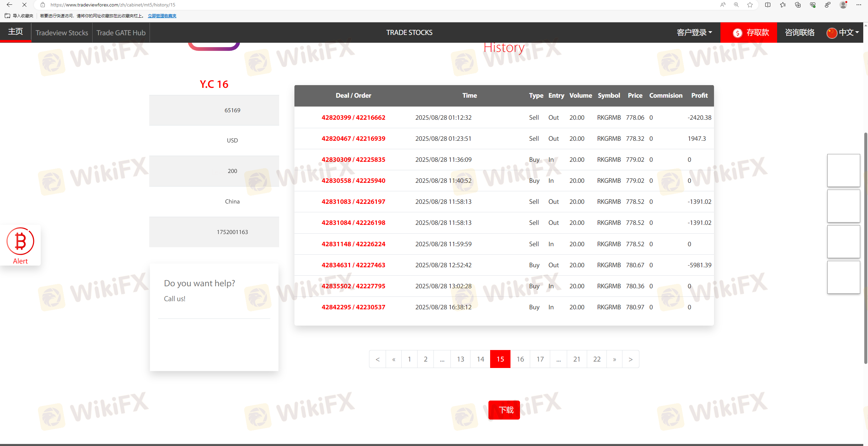Go to page 16 in pagination
868x446 pixels.
(x=520, y=359)
